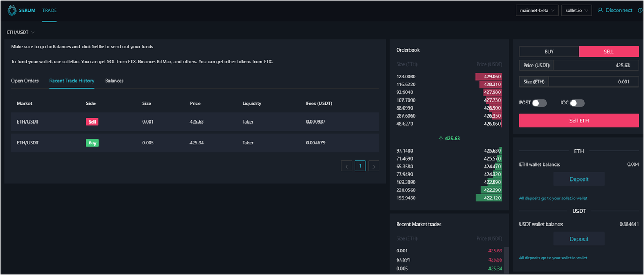The image size is (644, 275).
Task: Open the sollet.io wallet dropdown
Action: pos(577,10)
